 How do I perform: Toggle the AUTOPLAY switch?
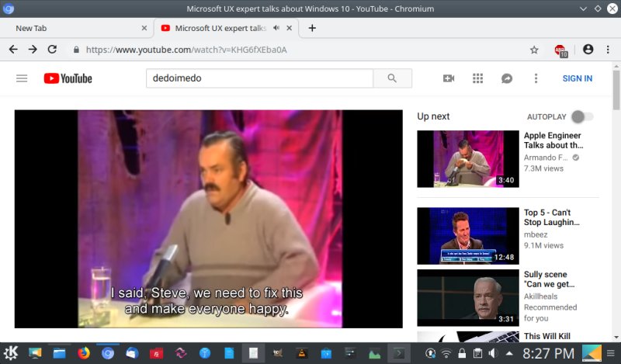tap(582, 117)
